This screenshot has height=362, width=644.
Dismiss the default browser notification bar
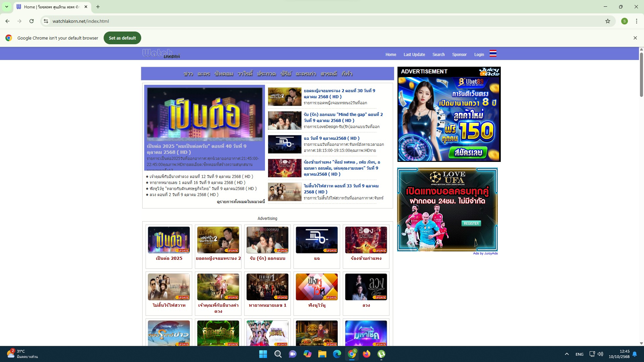(635, 38)
